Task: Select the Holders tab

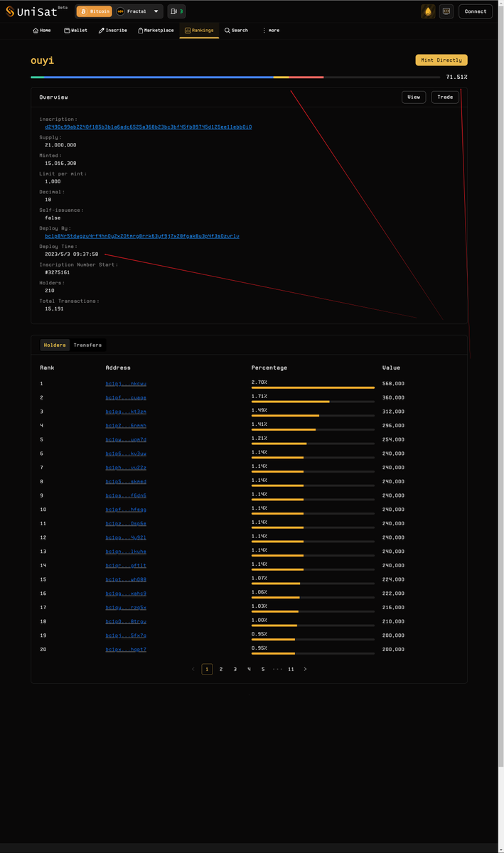Action: click(x=55, y=345)
